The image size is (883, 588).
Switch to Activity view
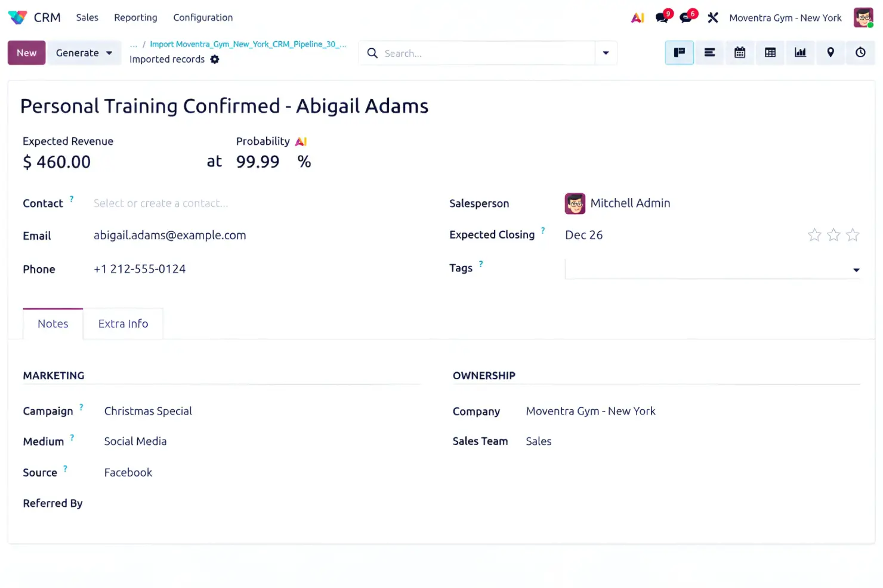point(860,52)
